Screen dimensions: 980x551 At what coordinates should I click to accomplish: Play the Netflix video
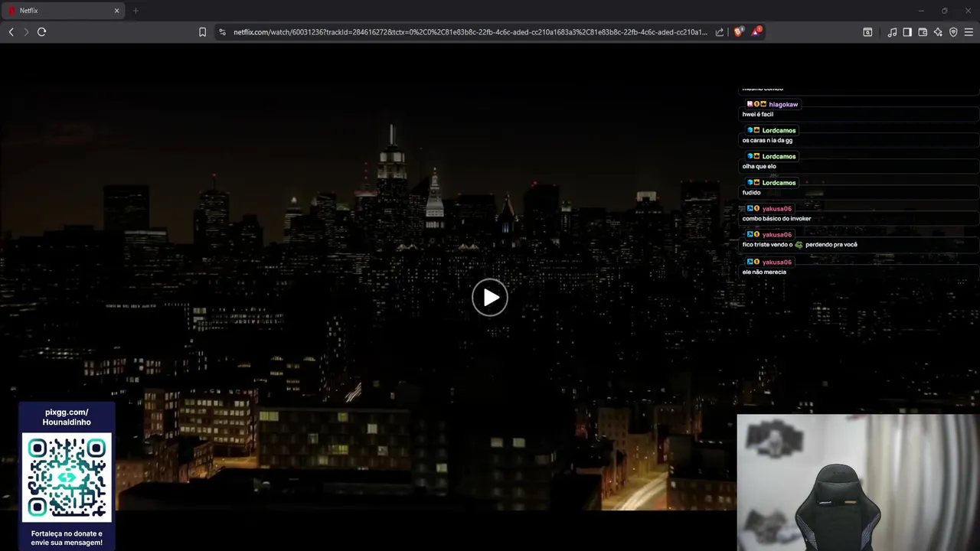pyautogui.click(x=490, y=298)
